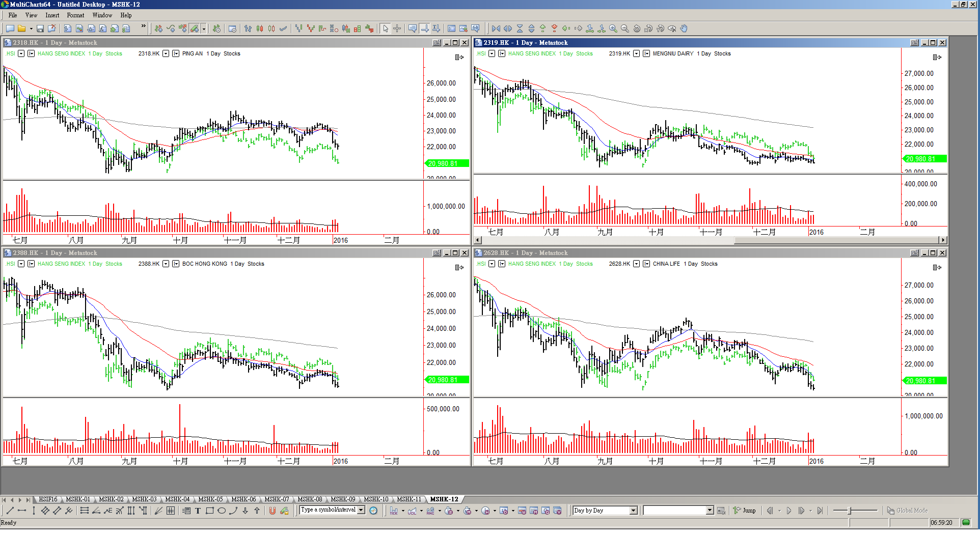The image size is (980, 538).
Task: Toggle the arrow pointer mode
Action: [x=386, y=29]
